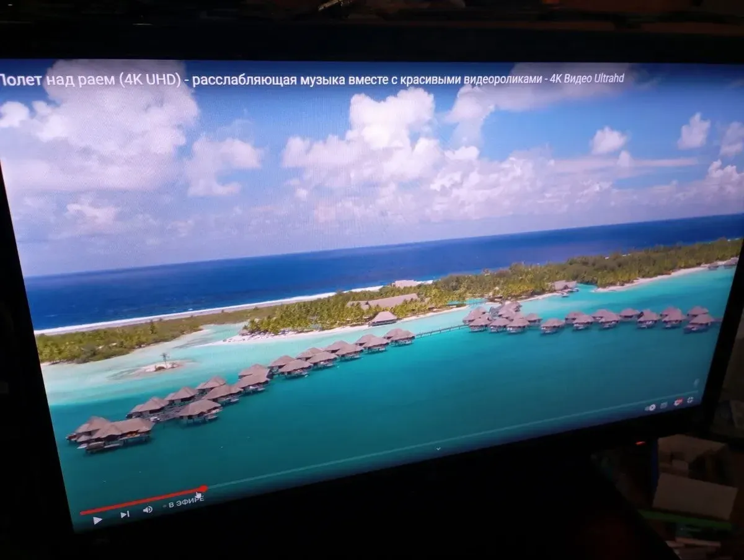Image resolution: width=744 pixels, height=560 pixels.
Task: Mute the video with the speaker icon
Action: [x=148, y=509]
